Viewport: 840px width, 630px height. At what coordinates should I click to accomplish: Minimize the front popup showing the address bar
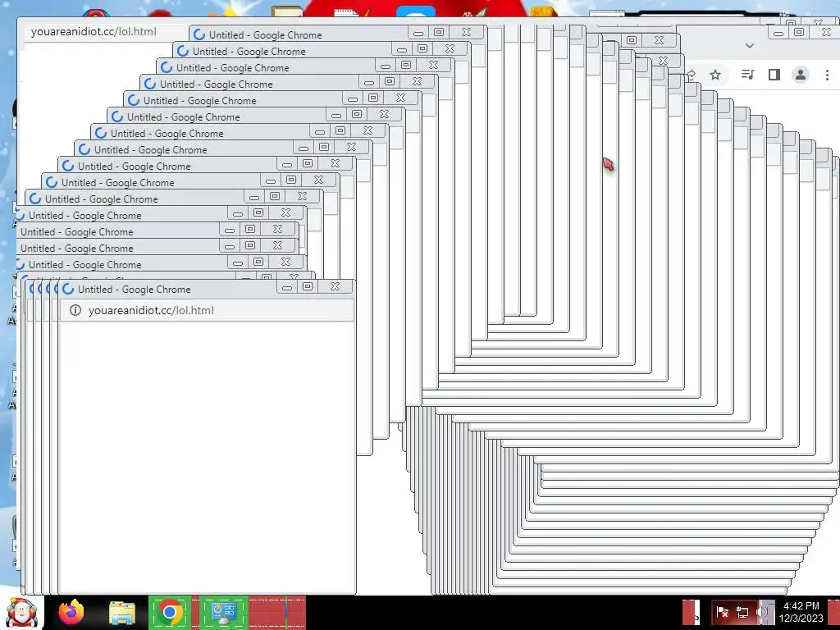coord(287,287)
